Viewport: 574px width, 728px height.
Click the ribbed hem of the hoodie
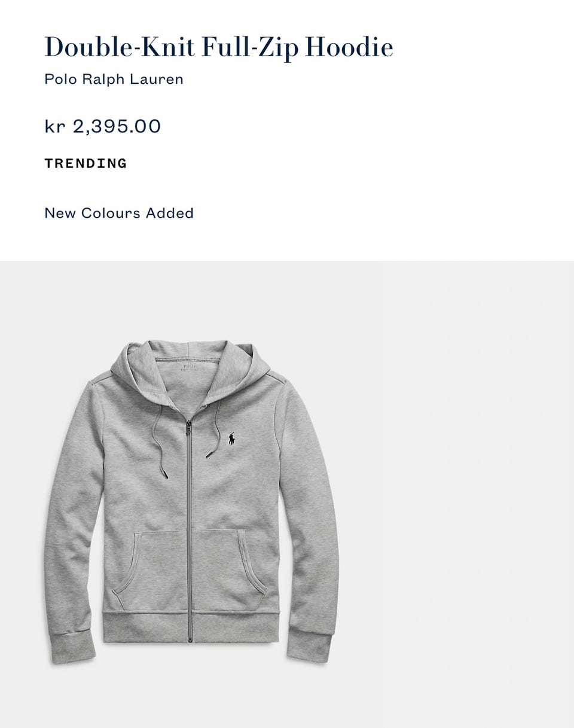pyautogui.click(x=191, y=628)
